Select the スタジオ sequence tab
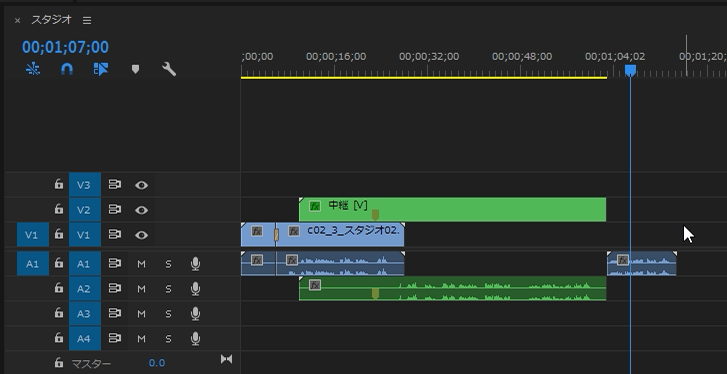 click(51, 20)
